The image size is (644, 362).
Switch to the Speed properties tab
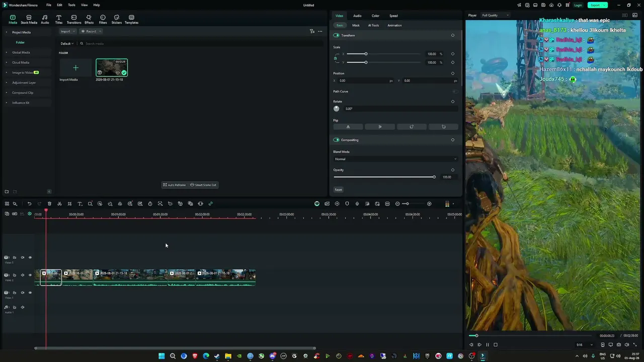(x=393, y=16)
